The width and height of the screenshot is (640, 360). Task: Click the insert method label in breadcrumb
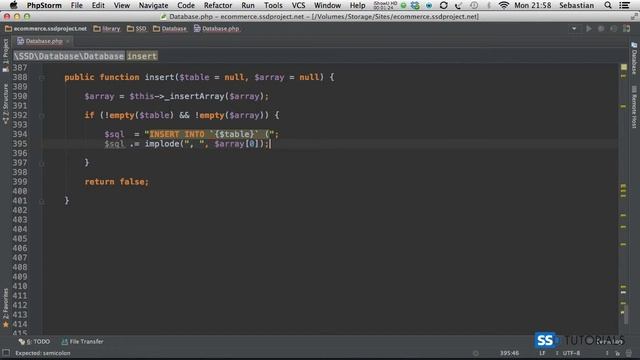pyautogui.click(x=142, y=56)
